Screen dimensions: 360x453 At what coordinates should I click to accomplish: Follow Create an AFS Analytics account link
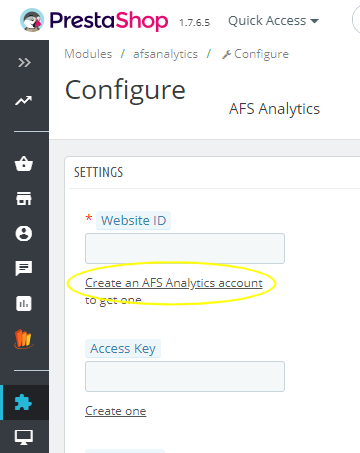click(174, 283)
